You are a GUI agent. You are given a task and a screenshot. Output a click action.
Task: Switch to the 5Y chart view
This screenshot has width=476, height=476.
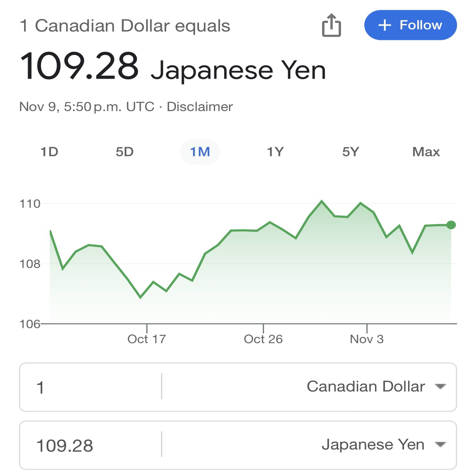tap(350, 152)
